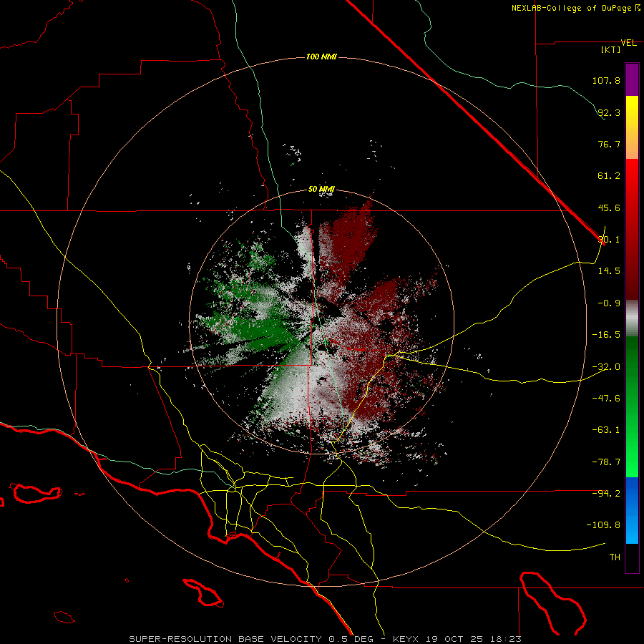The height and width of the screenshot is (644, 644).
Task: Click the 76.7 velocity scale value
Action: click(x=609, y=144)
